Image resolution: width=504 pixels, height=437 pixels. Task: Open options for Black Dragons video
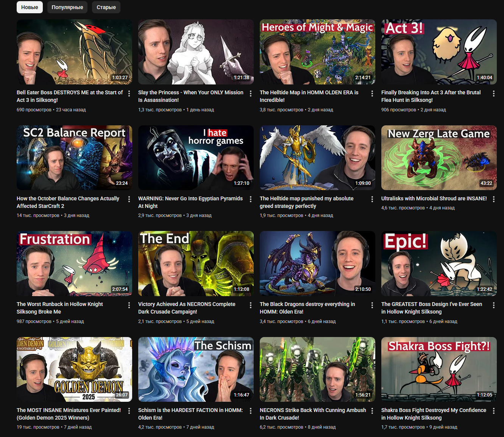click(x=372, y=305)
